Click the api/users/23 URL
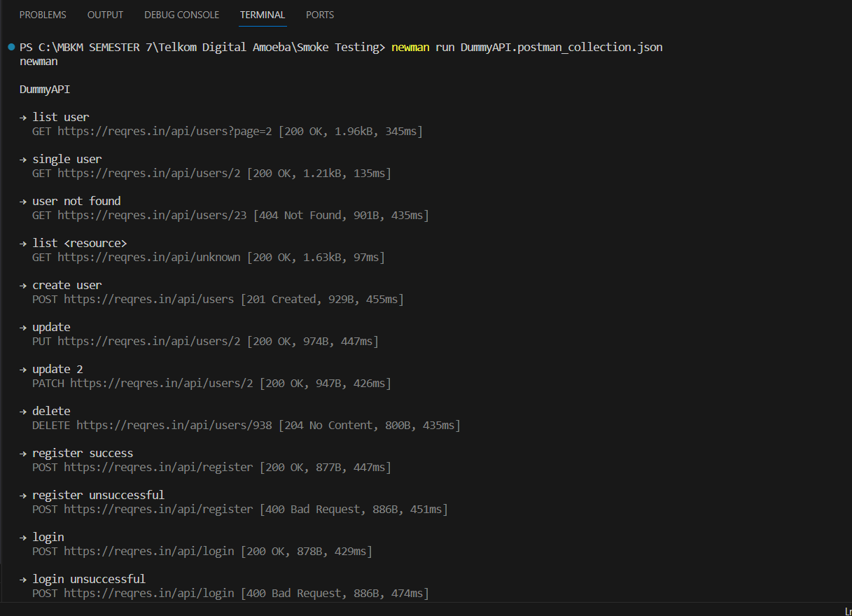This screenshot has height=616, width=852. click(x=152, y=215)
